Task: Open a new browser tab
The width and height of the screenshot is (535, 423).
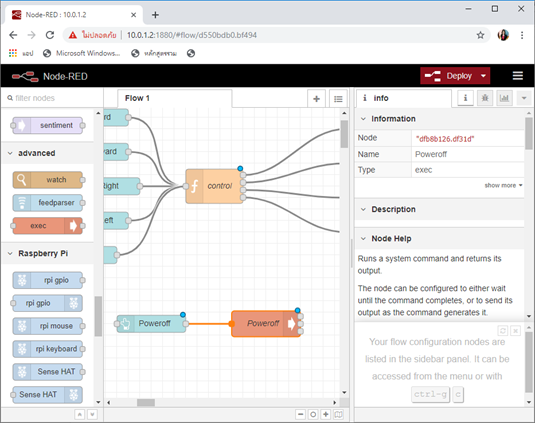Action: [x=155, y=15]
